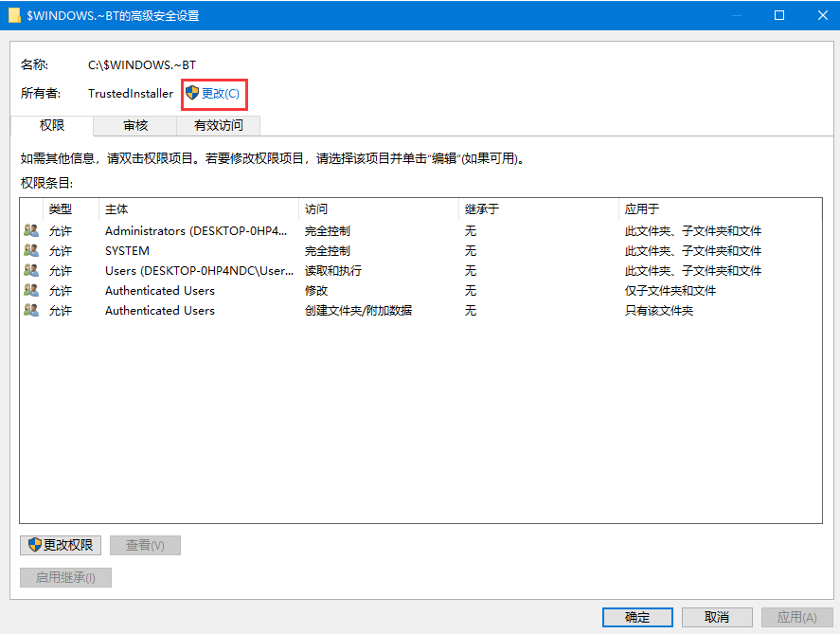
Task: Switch to the 审核 tab
Action: tap(134, 125)
